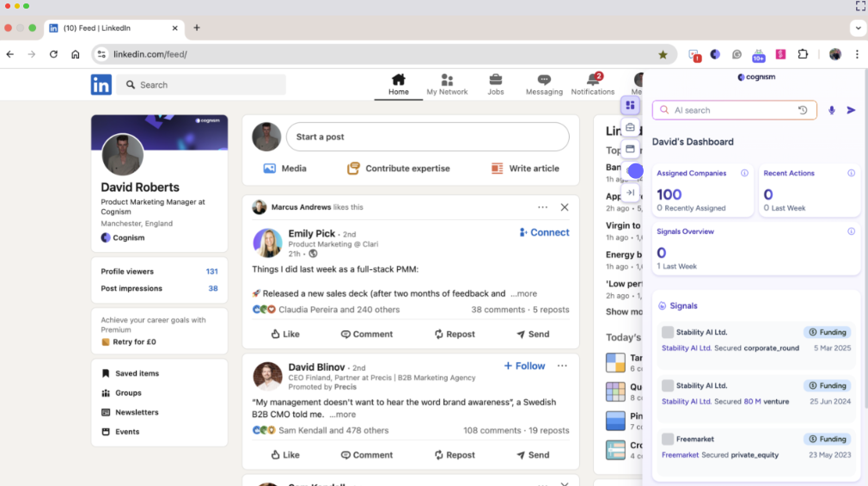Open Newsletters in left sidebar
Viewport: 868px width, 486px height.
[x=130, y=412]
